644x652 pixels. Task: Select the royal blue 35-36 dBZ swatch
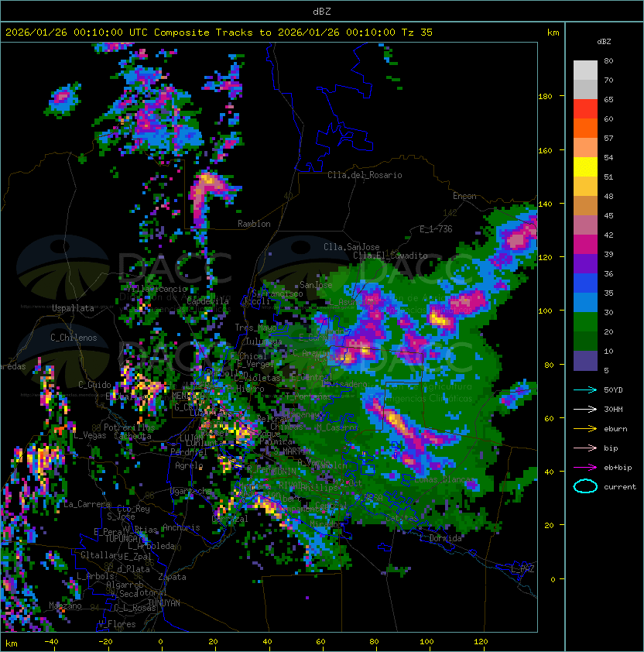pos(585,283)
